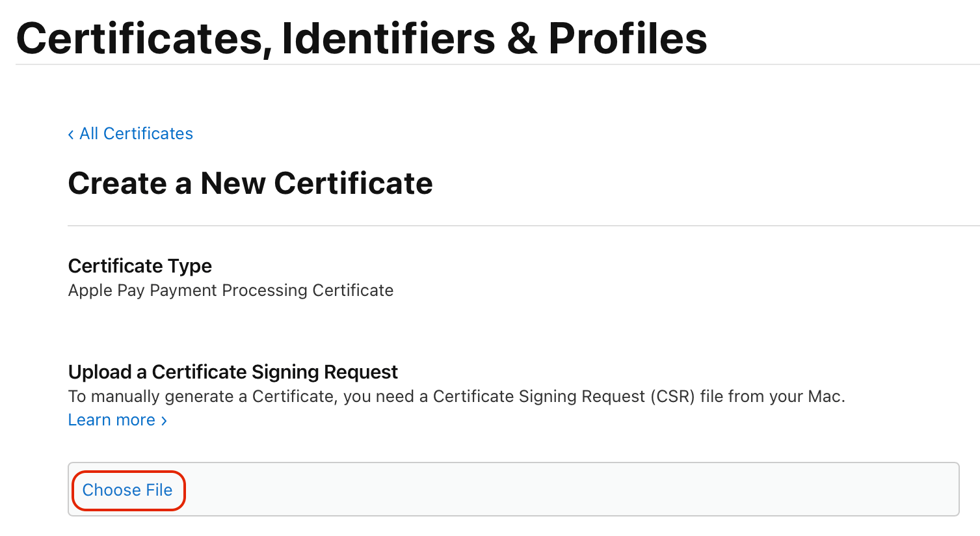Click the Certificate Type label

140,266
